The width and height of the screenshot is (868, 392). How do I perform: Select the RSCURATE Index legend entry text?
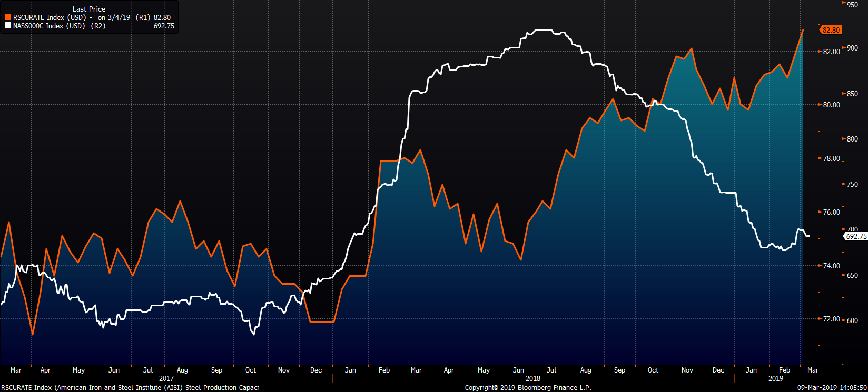47,17
